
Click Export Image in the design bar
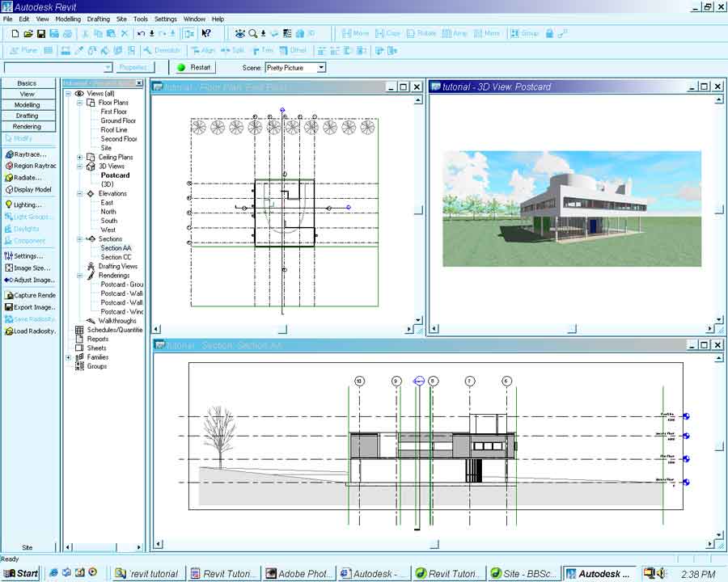coord(30,307)
